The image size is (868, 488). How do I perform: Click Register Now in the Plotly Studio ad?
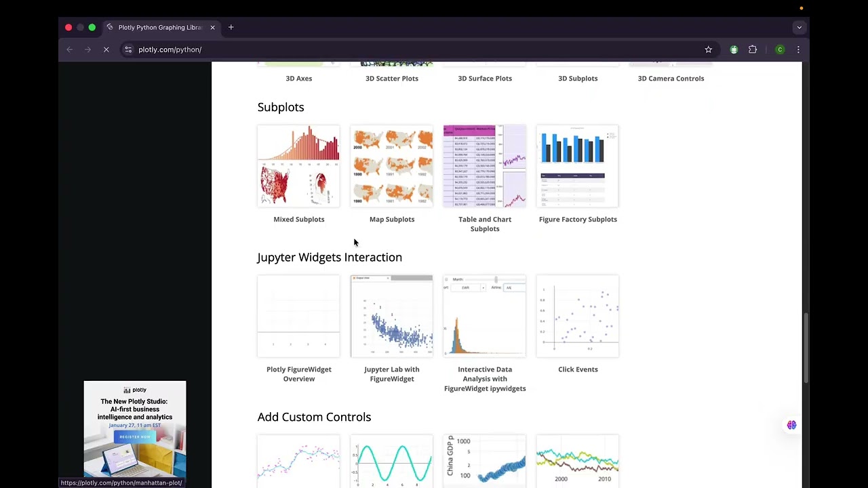[x=135, y=437]
